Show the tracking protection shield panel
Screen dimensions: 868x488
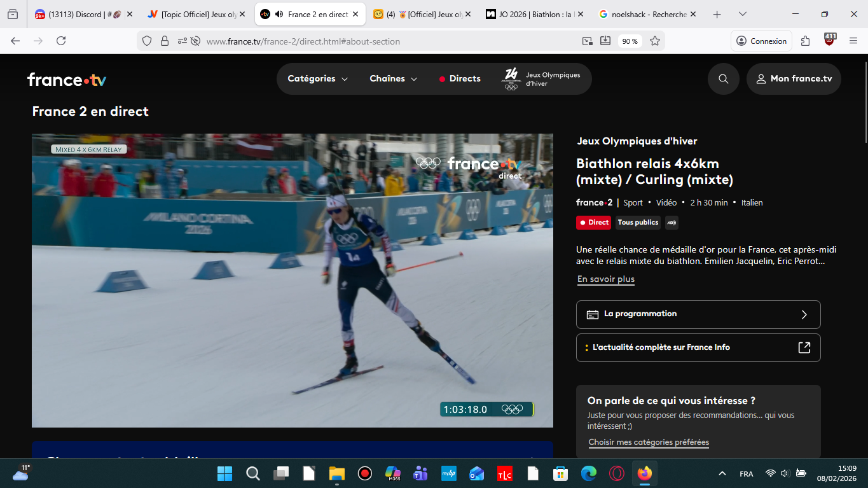(x=147, y=41)
